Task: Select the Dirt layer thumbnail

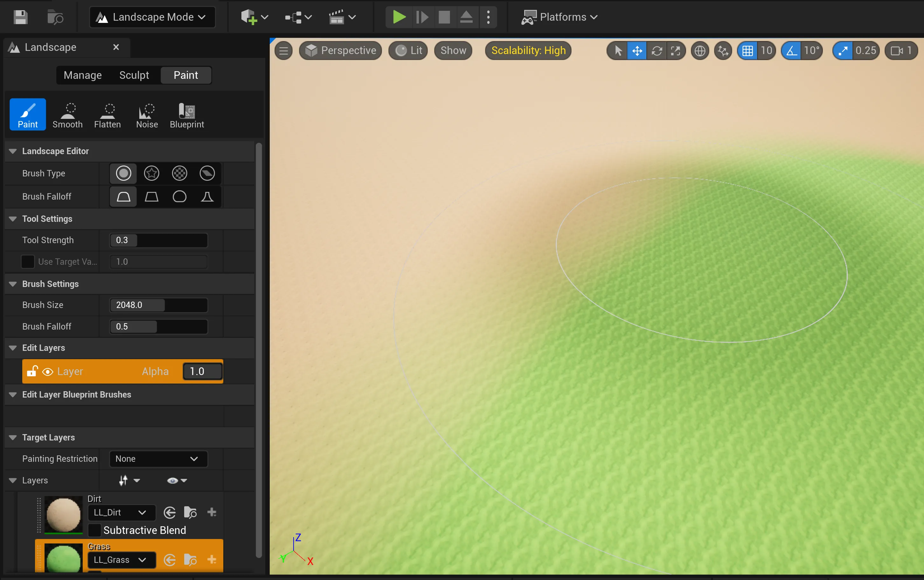Action: (63, 515)
